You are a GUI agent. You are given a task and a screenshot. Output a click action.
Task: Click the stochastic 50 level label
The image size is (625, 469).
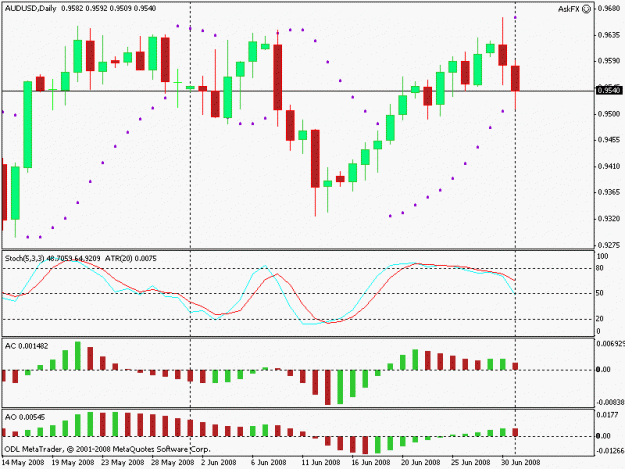600,293
